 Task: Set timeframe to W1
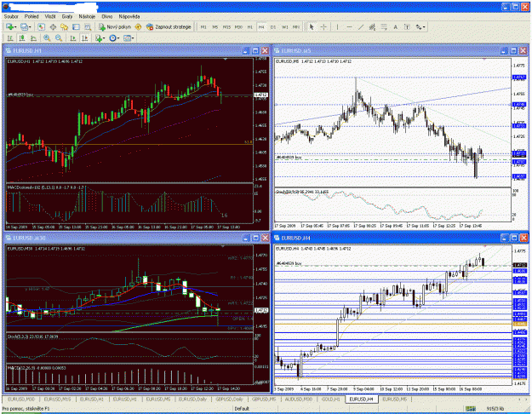(x=284, y=26)
